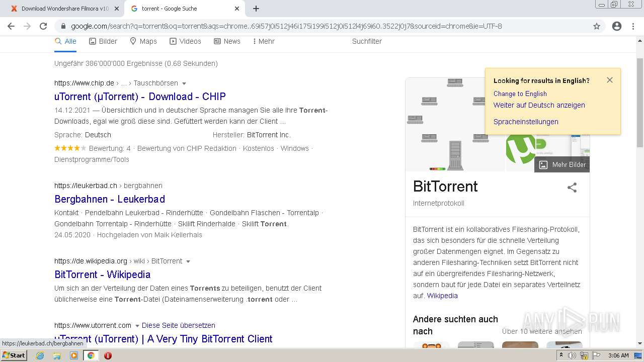
Task: Switch to Videos results
Action: pyautogui.click(x=185, y=41)
